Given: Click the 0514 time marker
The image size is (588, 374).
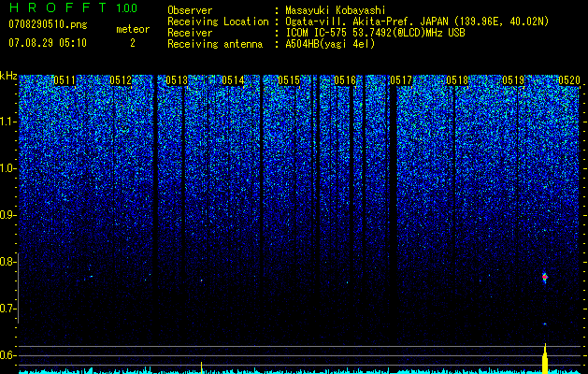Looking at the screenshot, I should click(233, 80).
